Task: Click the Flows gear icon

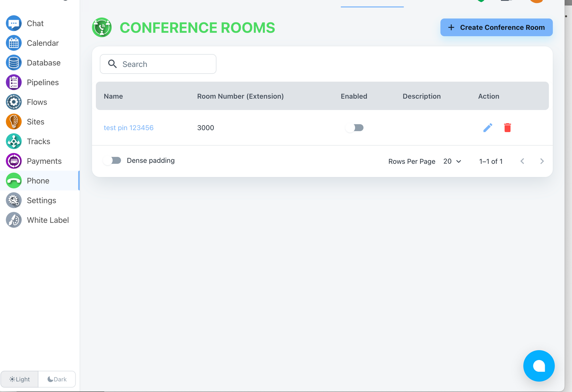Action: click(14, 102)
